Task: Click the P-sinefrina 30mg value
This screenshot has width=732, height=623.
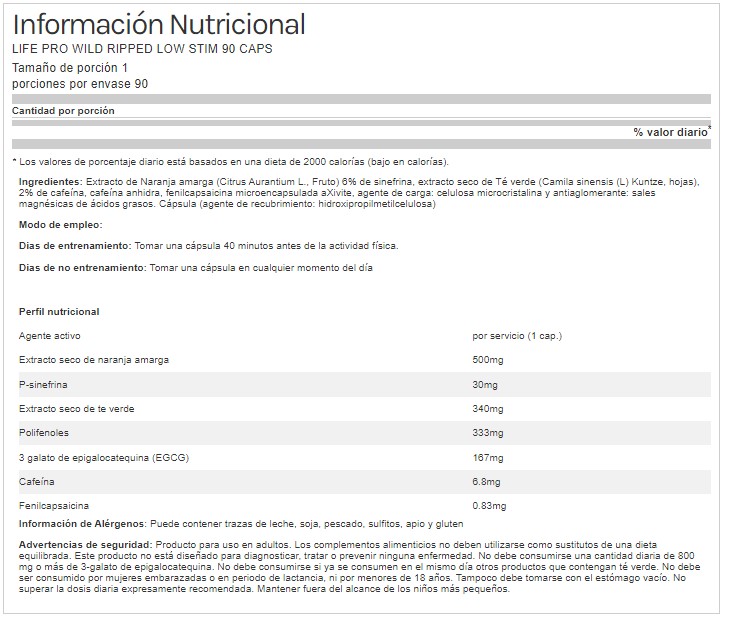Action: [x=484, y=384]
